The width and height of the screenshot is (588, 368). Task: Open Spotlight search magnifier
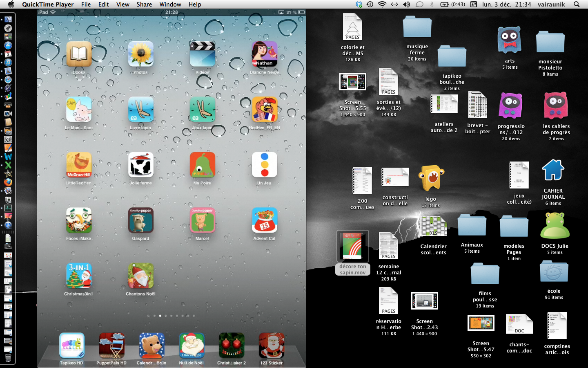point(577,4)
